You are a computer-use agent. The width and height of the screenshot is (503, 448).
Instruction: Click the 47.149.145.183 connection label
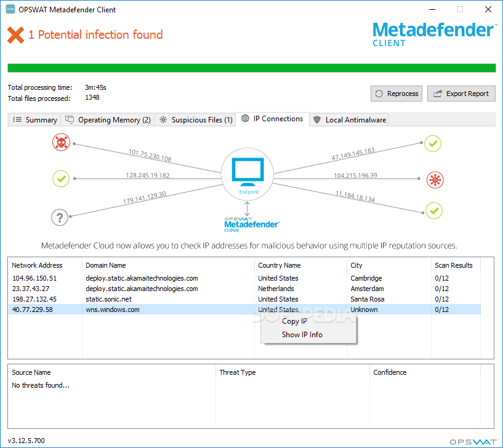pos(353,154)
